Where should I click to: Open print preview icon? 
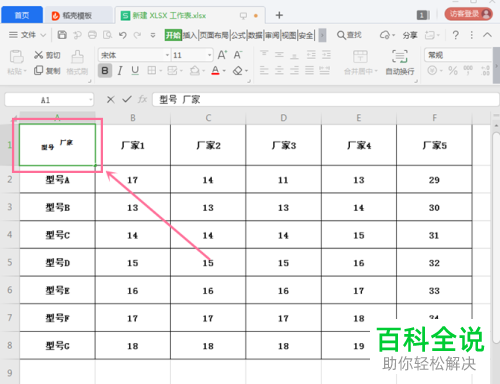pos(107,35)
